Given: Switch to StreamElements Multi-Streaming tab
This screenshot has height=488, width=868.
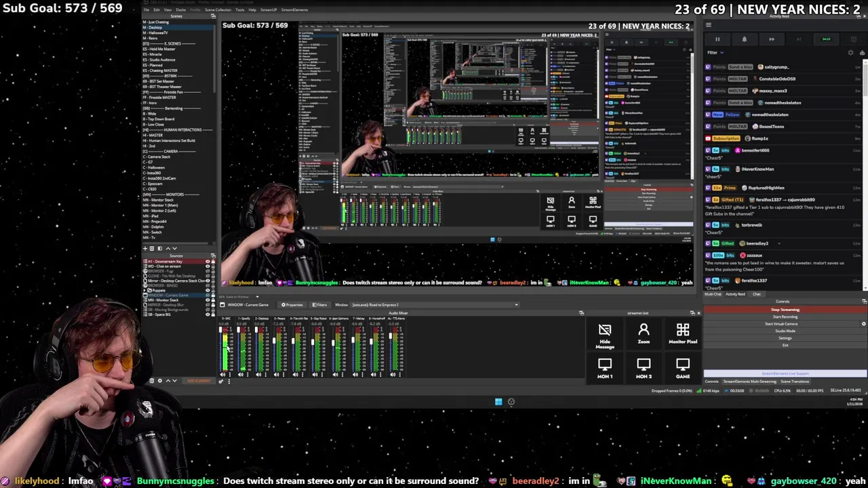Looking at the screenshot, I should tap(749, 381).
